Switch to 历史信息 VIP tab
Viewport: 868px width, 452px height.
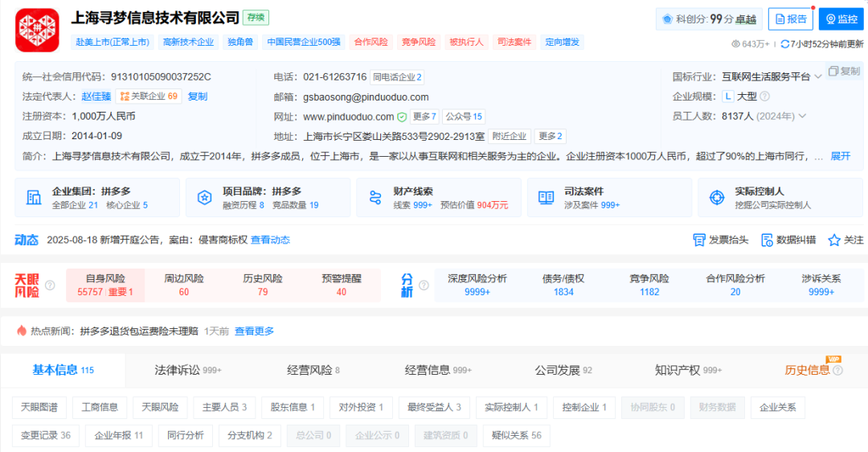pyautogui.click(x=808, y=370)
